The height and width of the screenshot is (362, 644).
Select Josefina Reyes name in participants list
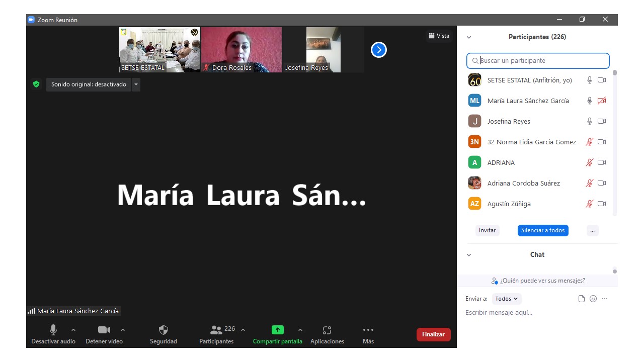click(509, 121)
